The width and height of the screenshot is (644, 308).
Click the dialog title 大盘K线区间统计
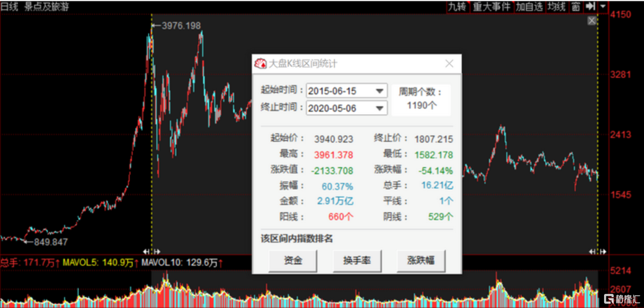tap(303, 64)
